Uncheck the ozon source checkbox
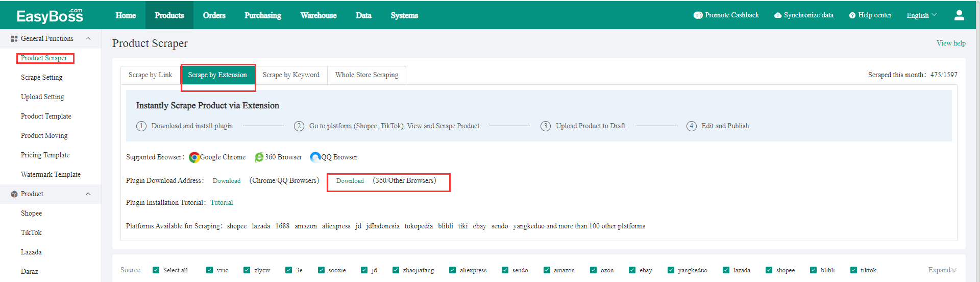Image resolution: width=980 pixels, height=282 pixels. (594, 270)
